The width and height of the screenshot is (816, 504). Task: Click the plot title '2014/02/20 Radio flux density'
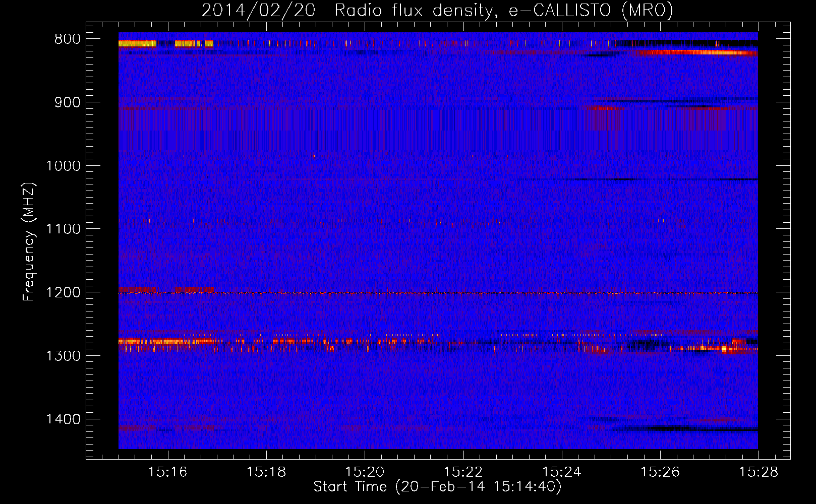[347, 10]
